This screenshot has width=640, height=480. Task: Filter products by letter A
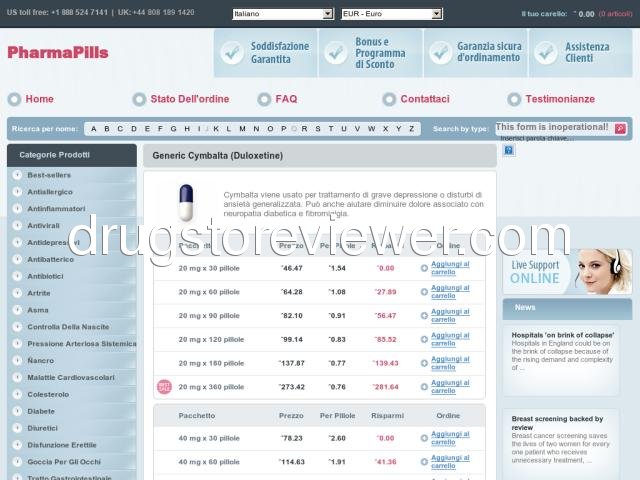click(93, 129)
